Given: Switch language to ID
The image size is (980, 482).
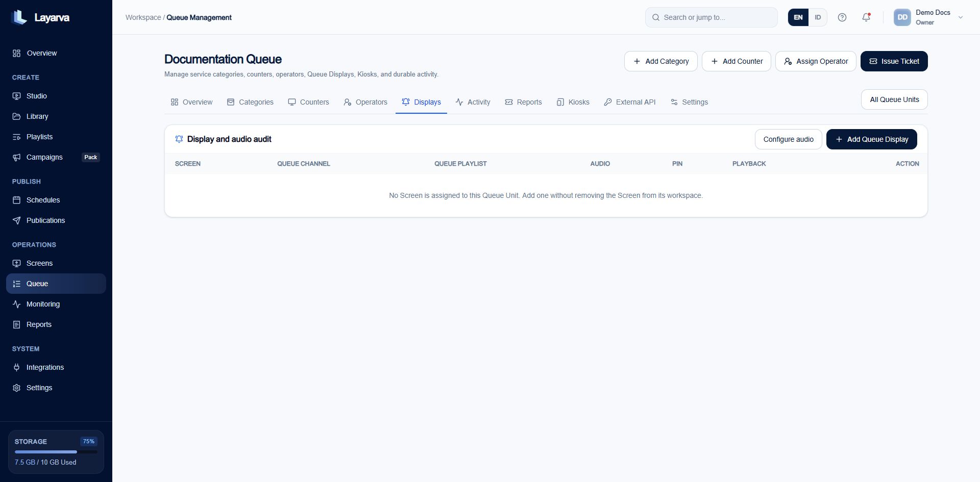Looking at the screenshot, I should pyautogui.click(x=818, y=17).
